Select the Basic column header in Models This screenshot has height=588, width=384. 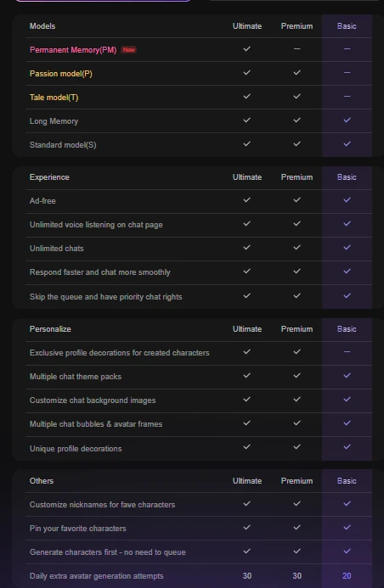(x=347, y=26)
